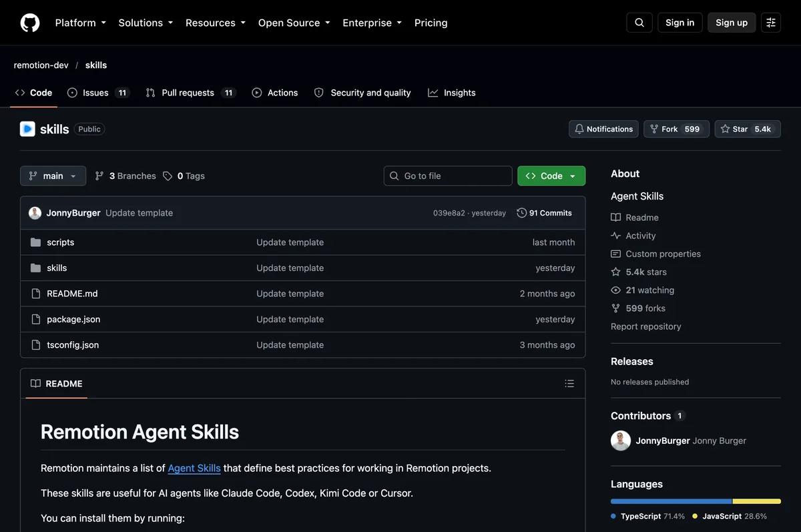Image resolution: width=801 pixels, height=532 pixels.
Task: Open Security and quality tab
Action: 362,93
